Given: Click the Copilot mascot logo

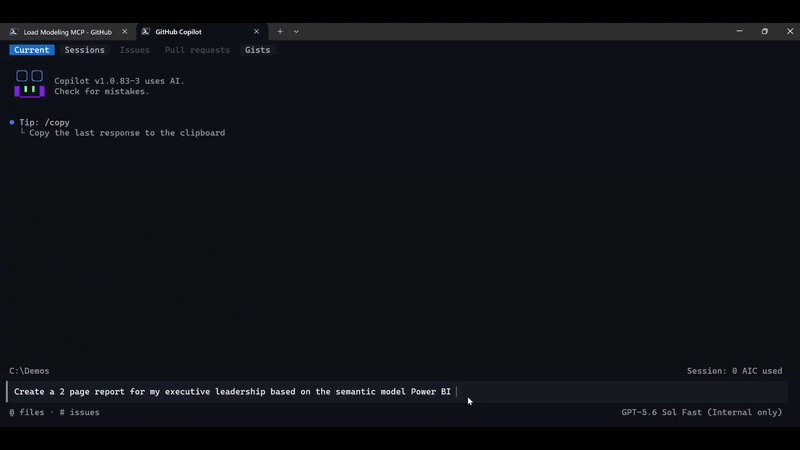Looking at the screenshot, I should pos(30,84).
